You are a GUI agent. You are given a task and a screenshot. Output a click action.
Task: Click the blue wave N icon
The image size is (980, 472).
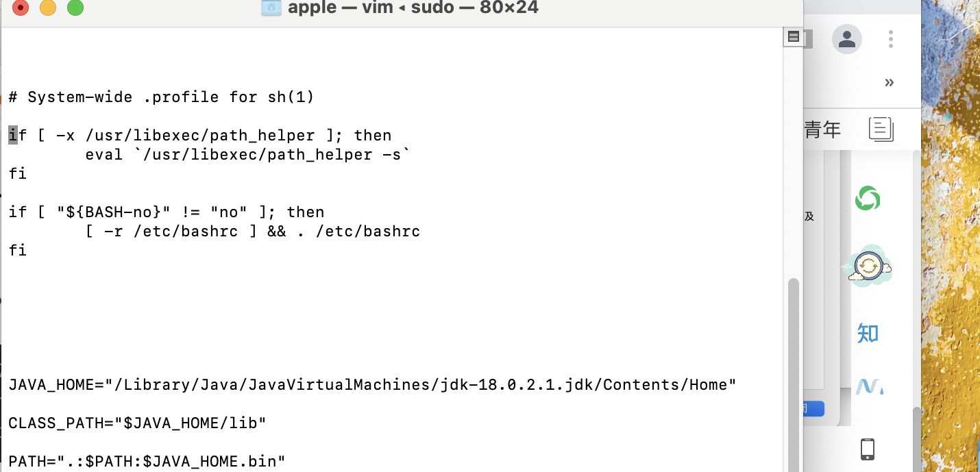[869, 387]
